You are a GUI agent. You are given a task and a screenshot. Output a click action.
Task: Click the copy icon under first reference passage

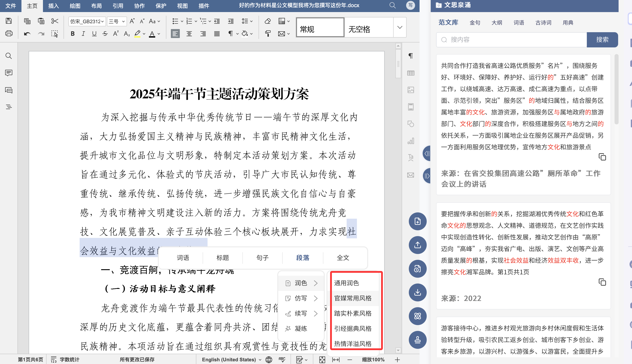tap(602, 157)
